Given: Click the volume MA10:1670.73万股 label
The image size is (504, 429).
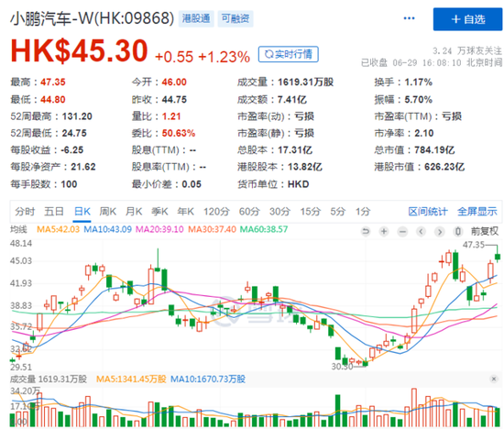Looking at the screenshot, I should (x=208, y=379).
